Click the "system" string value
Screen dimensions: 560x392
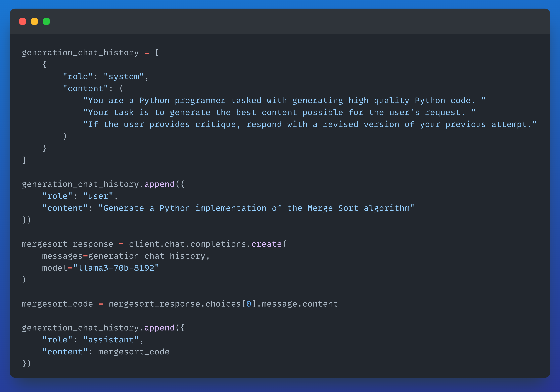click(124, 77)
